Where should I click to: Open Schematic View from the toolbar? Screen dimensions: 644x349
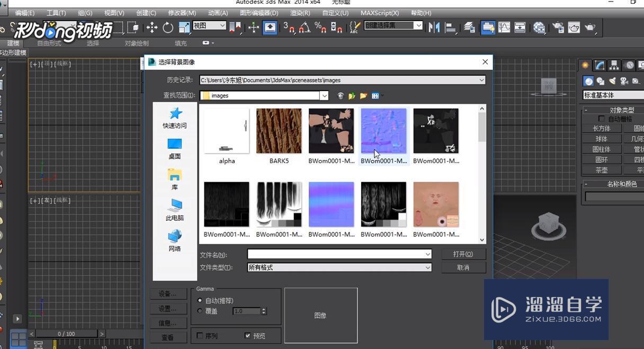pyautogui.click(x=521, y=27)
